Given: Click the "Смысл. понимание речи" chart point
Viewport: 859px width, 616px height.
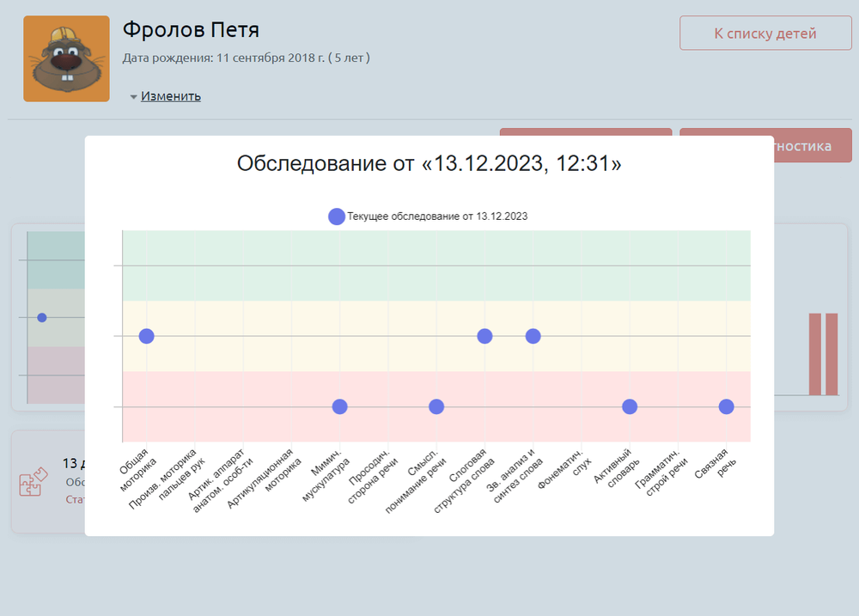Looking at the screenshot, I should pos(436,406).
